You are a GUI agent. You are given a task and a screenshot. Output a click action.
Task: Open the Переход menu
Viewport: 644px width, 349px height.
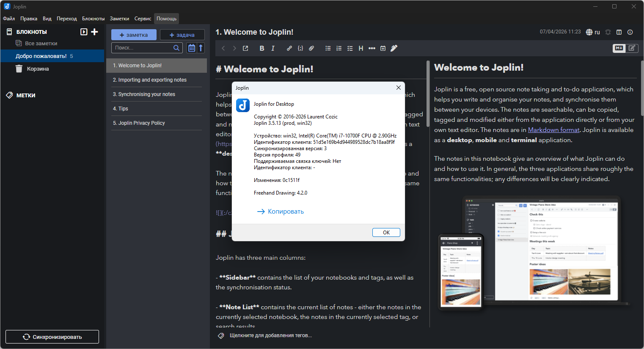(67, 19)
